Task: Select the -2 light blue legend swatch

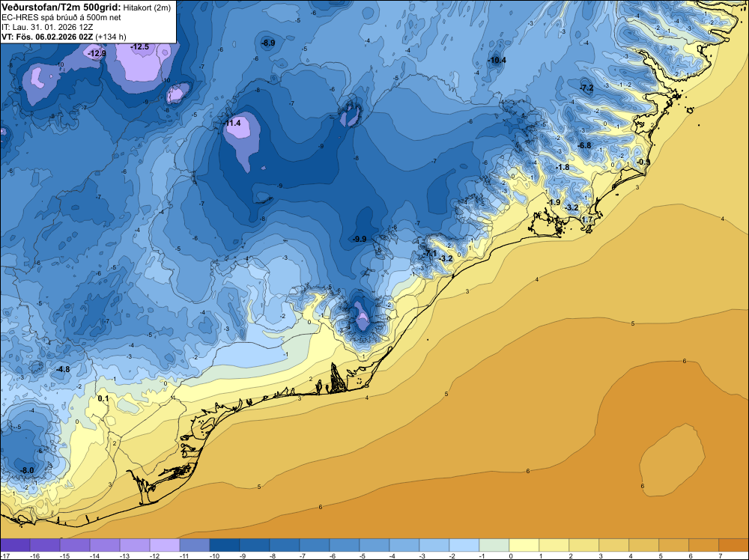Action: 464,545
